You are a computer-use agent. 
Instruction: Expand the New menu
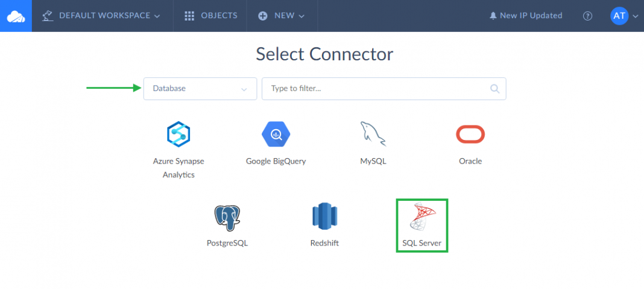[282, 16]
